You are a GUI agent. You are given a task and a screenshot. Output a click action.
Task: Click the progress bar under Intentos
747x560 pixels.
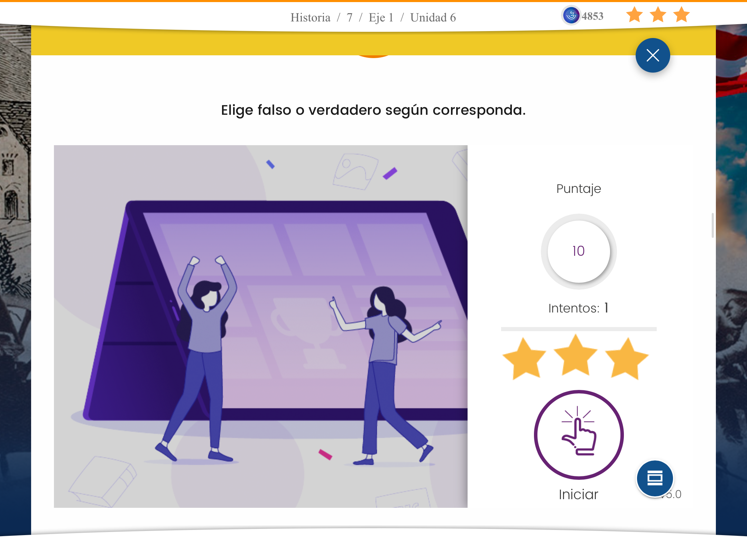[x=579, y=329]
